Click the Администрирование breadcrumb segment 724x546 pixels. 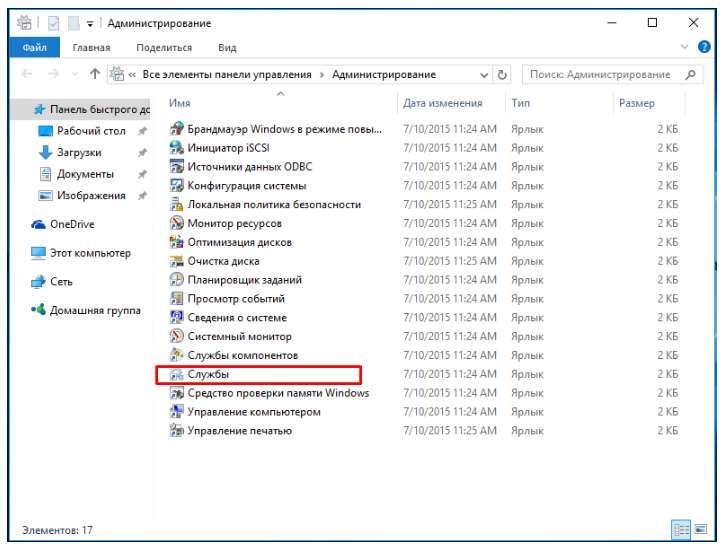384,74
